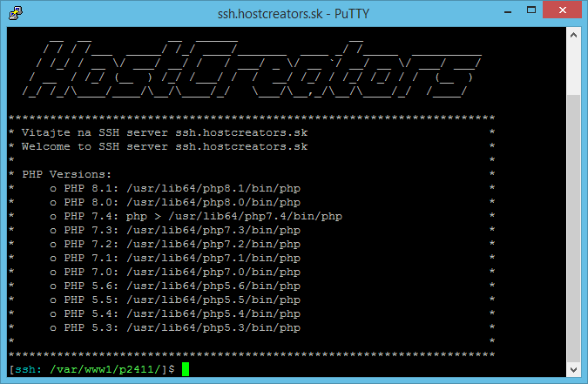The height and width of the screenshot is (384, 588).
Task: Click the HostCreators ASCII art banner
Action: pyautogui.click(x=251, y=68)
